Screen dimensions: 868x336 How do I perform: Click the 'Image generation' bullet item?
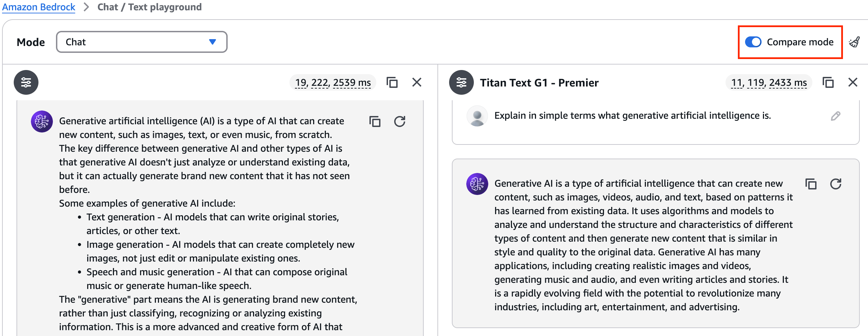pos(220,251)
